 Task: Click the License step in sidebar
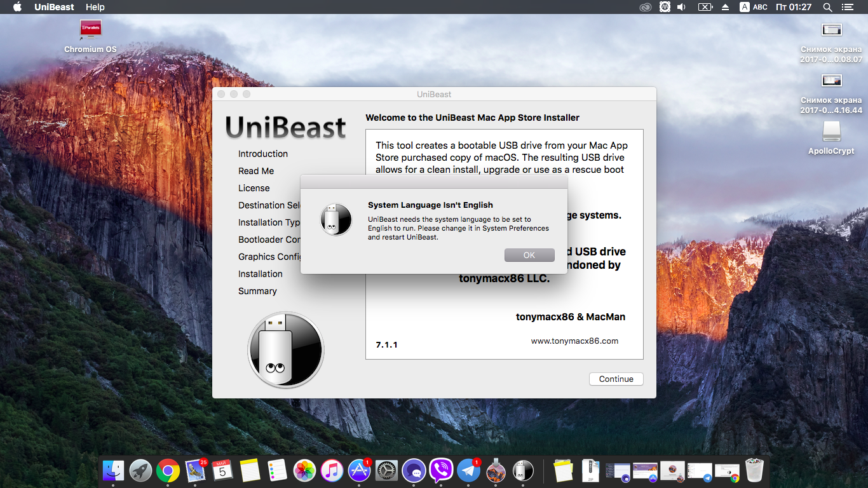click(x=254, y=188)
